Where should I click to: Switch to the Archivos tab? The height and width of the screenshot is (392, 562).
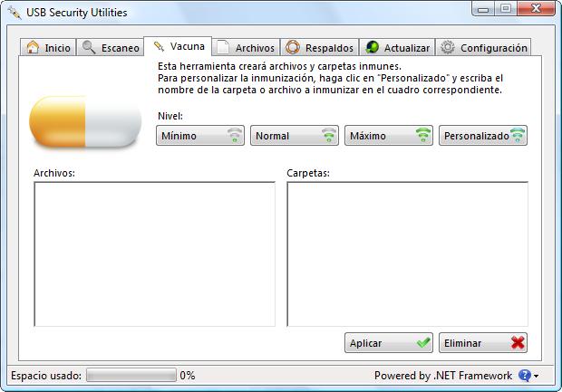[246, 47]
